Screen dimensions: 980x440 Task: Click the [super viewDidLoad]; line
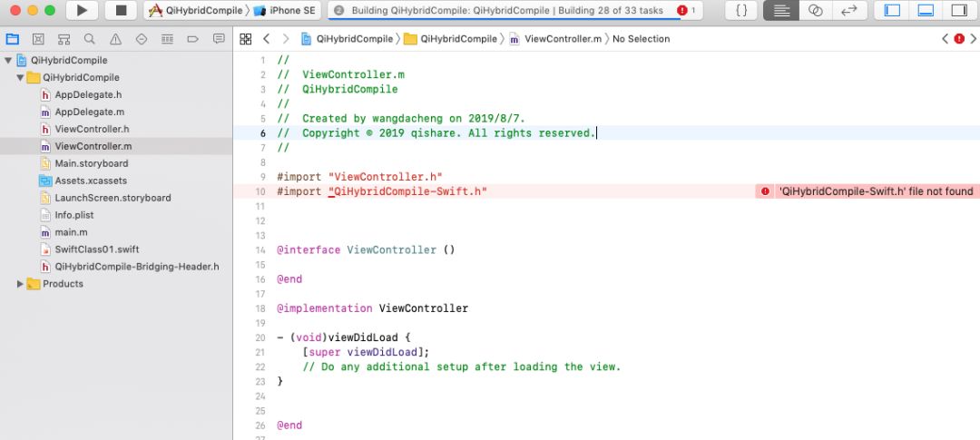[366, 352]
